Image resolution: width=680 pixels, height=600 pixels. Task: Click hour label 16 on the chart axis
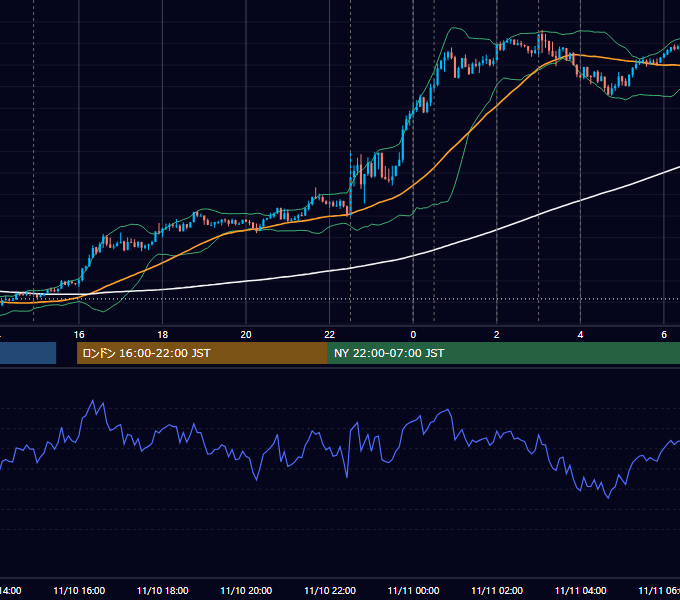[x=79, y=335]
